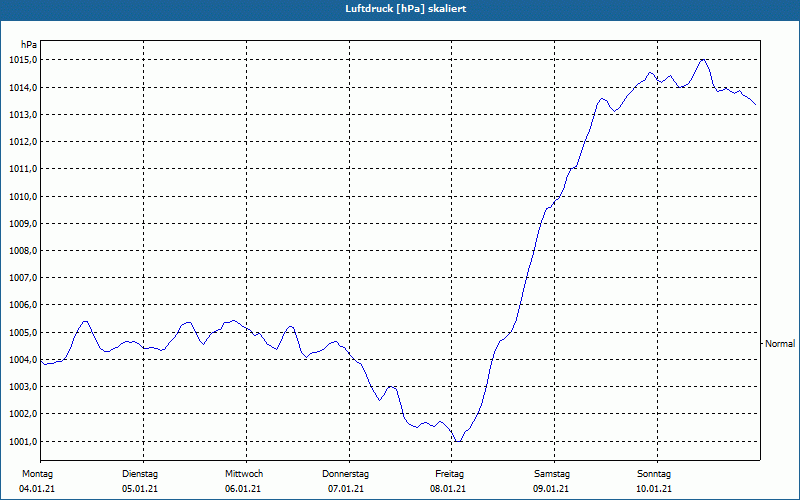Click the 1014,0 axis value
800x500 pixels.
pos(23,88)
